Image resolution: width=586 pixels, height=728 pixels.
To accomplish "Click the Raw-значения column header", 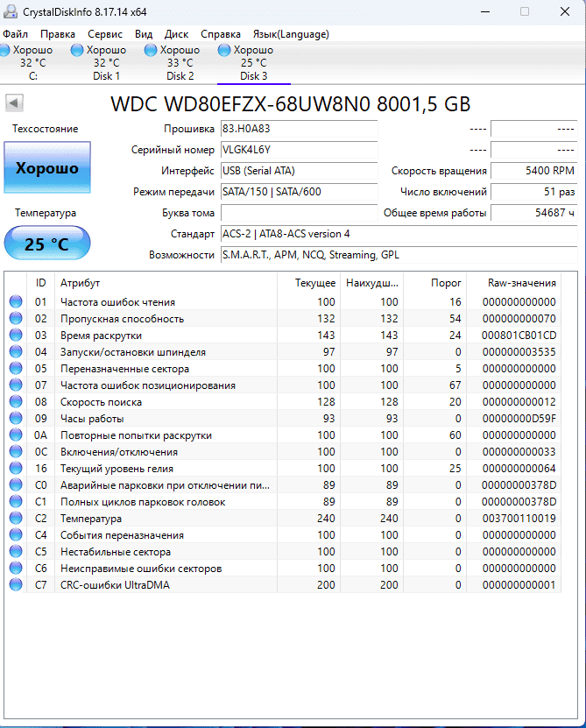I will click(522, 283).
